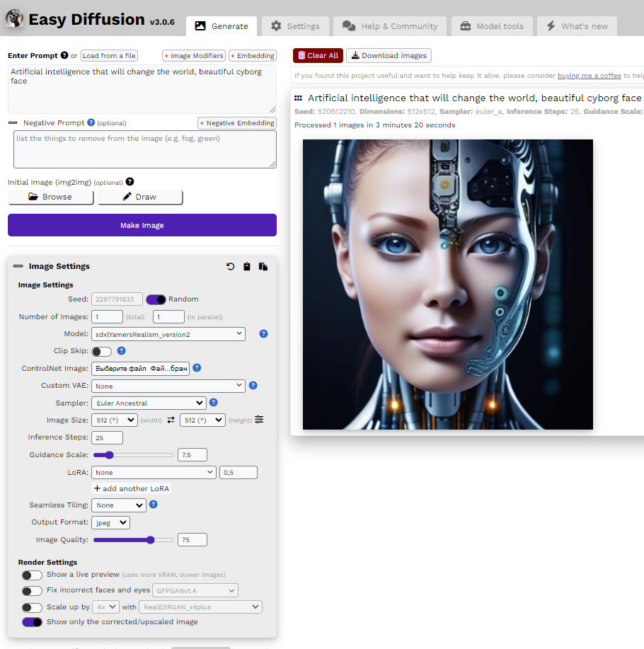Open the Output Format jpeg dropdown
644x649 pixels.
[x=111, y=522]
